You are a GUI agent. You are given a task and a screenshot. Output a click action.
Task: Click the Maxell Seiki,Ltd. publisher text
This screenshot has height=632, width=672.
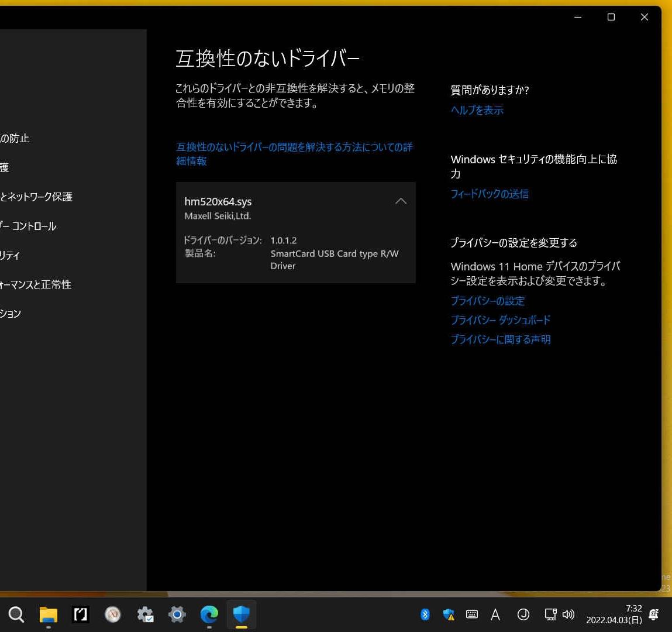(x=218, y=216)
